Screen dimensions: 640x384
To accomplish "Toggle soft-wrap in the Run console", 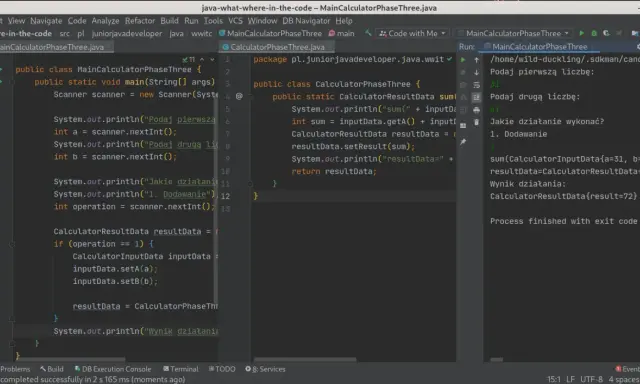I will [476, 85].
